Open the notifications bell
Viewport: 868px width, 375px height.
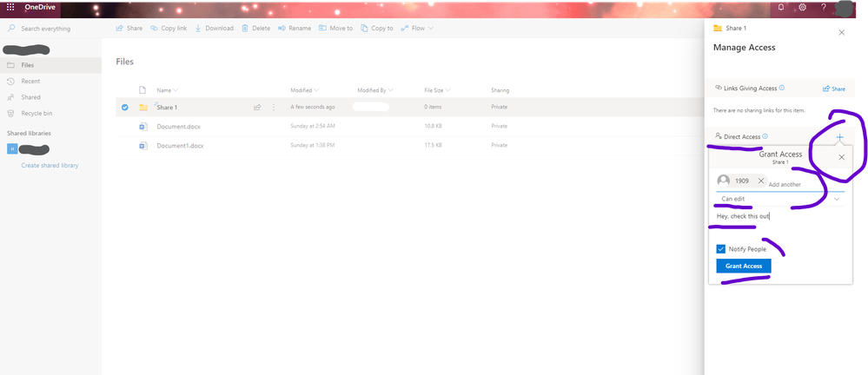tap(781, 8)
